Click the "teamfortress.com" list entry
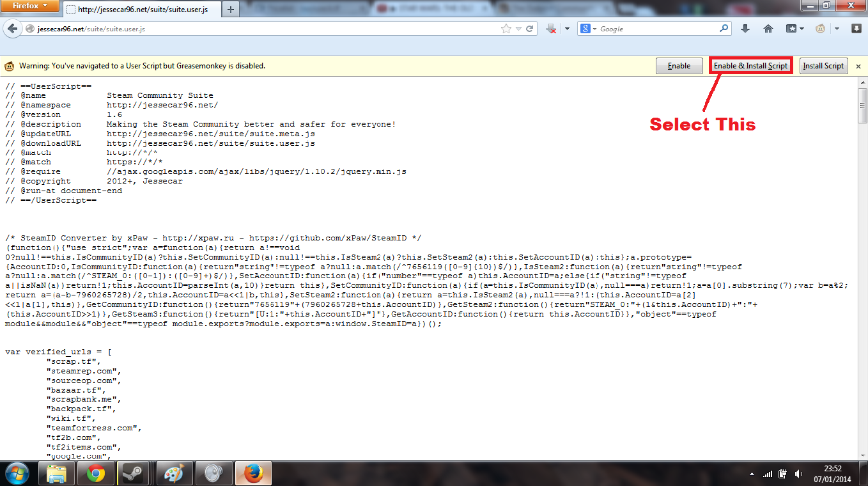The height and width of the screenshot is (486, 868). coord(94,428)
